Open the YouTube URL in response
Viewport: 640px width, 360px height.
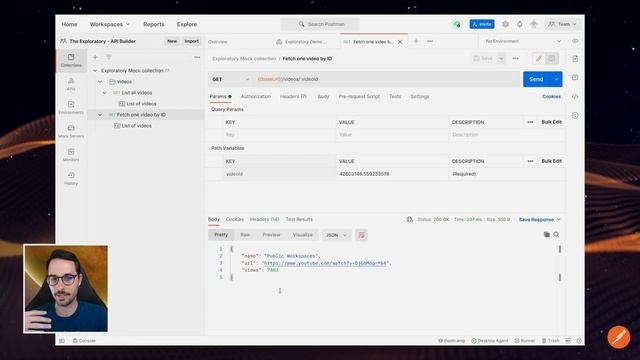[325, 263]
